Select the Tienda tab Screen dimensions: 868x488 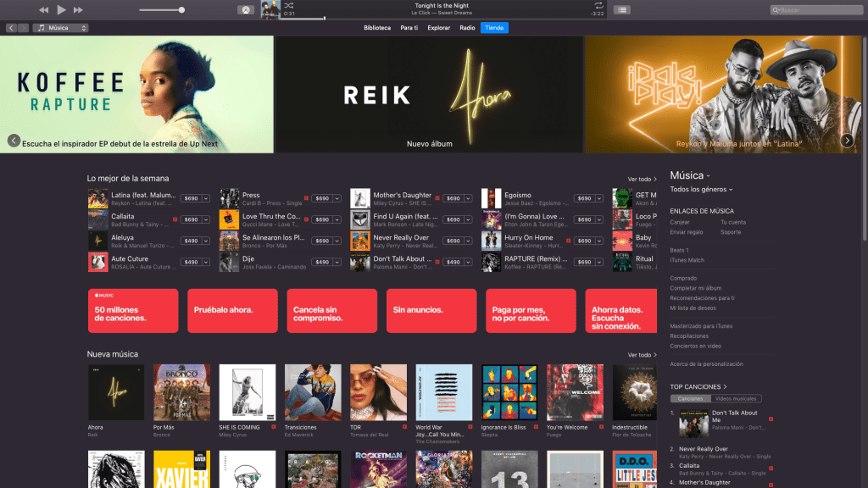[x=494, y=28]
